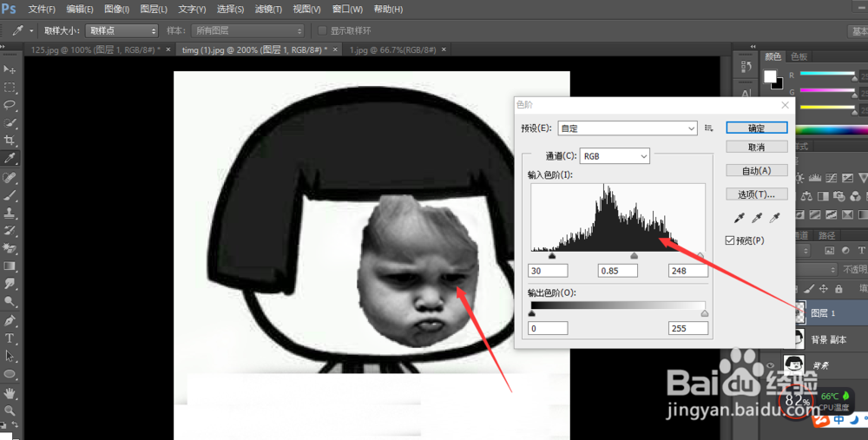Open the 预设 preset dropdown
Screen dimensions: 868x440
pos(628,128)
